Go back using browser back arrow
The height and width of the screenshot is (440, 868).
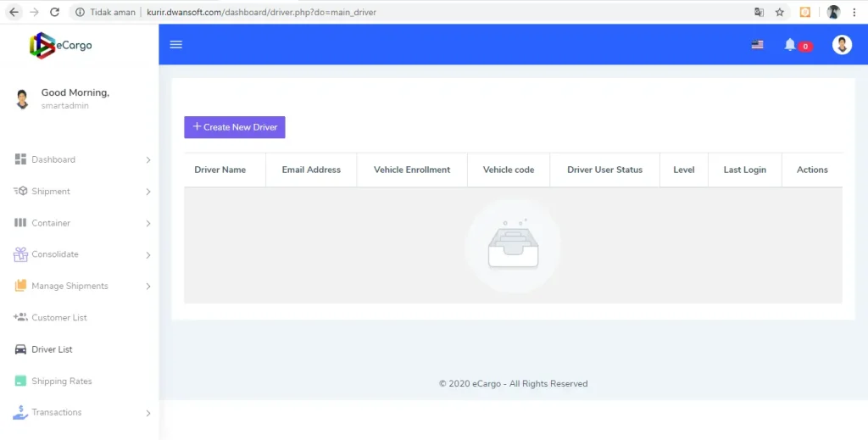(14, 12)
